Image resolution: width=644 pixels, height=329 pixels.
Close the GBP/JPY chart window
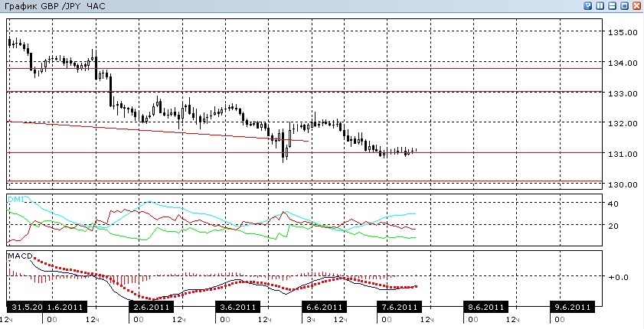636,6
